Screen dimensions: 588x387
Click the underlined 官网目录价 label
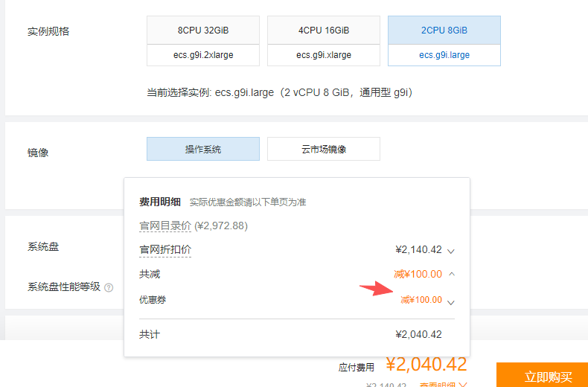click(x=165, y=226)
